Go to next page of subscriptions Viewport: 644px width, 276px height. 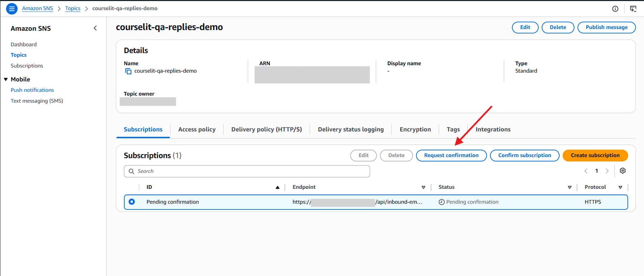[607, 171]
